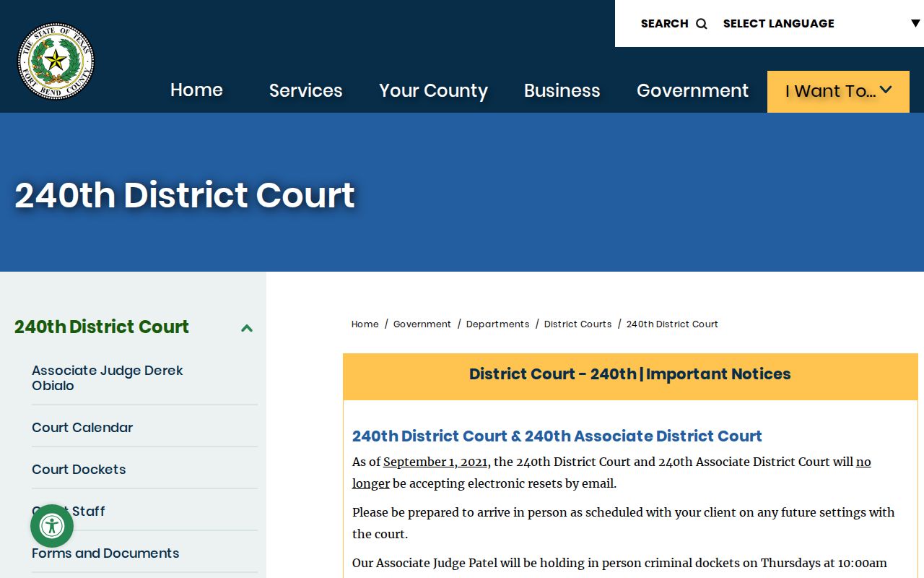924x578 pixels.
Task: Collapse the 240th District Court sidebar section
Action: 247,328
